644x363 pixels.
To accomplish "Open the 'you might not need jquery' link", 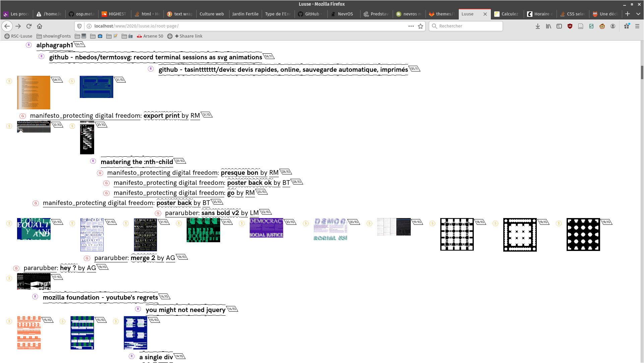I will [x=185, y=310].
